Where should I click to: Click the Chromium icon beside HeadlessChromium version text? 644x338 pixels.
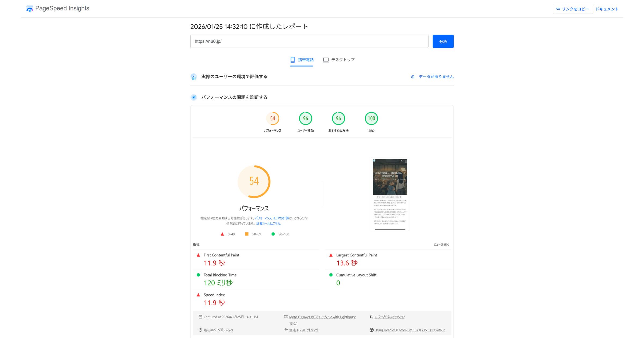tap(372, 330)
